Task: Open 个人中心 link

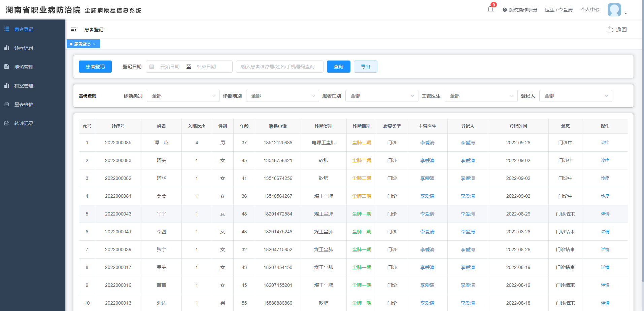Action: point(590,10)
